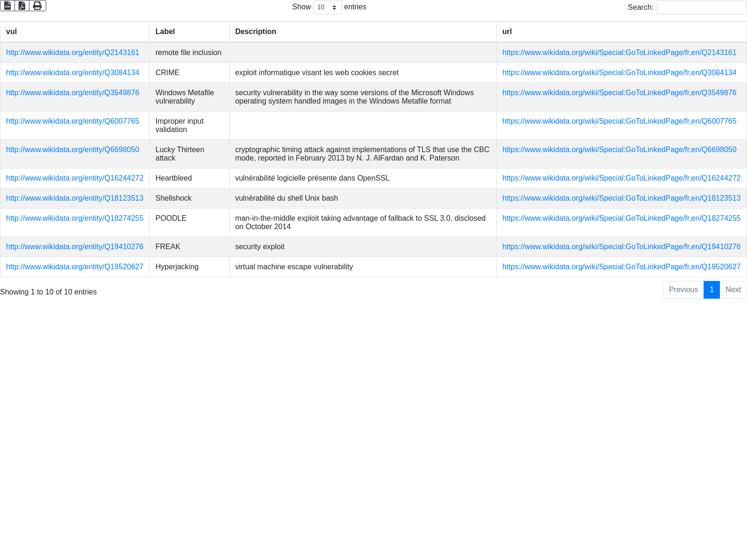This screenshot has width=747, height=560.
Task: Go to the Previous page
Action: (x=683, y=290)
